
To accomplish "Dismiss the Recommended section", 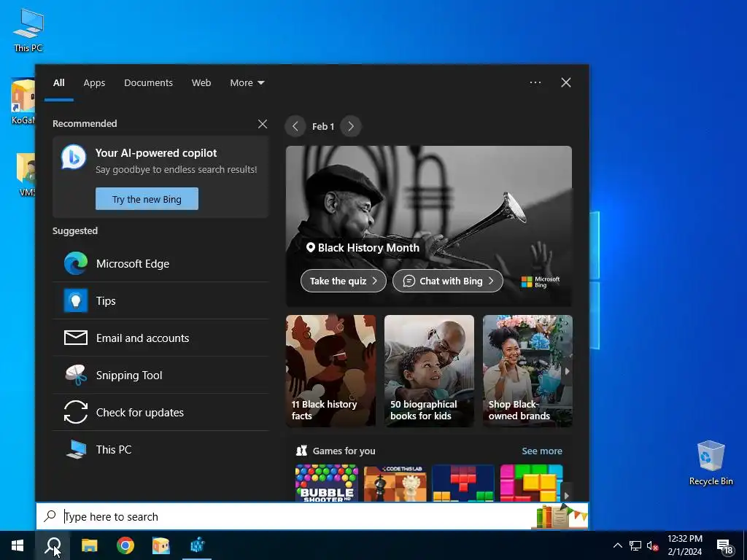I will tap(263, 124).
